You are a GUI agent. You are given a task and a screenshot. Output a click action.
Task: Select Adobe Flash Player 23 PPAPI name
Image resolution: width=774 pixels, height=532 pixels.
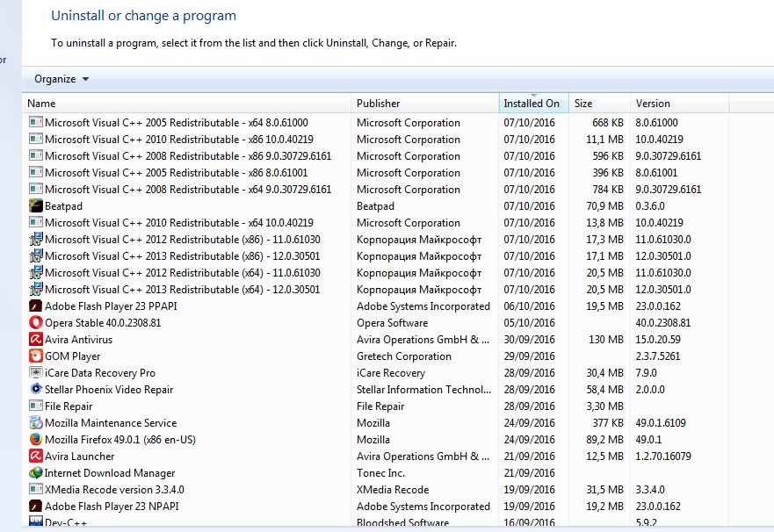tap(111, 306)
